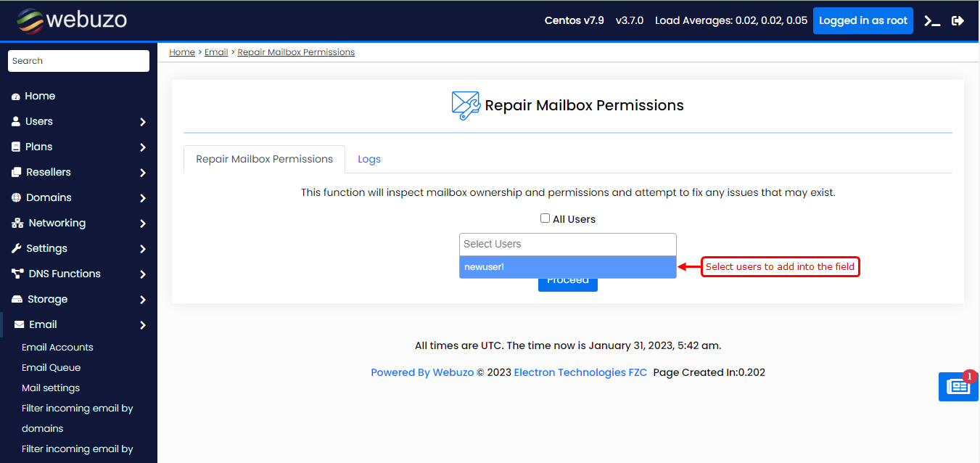Click the mailbox repair envelope icon
Screen dimensions: 980x463
(x=464, y=105)
